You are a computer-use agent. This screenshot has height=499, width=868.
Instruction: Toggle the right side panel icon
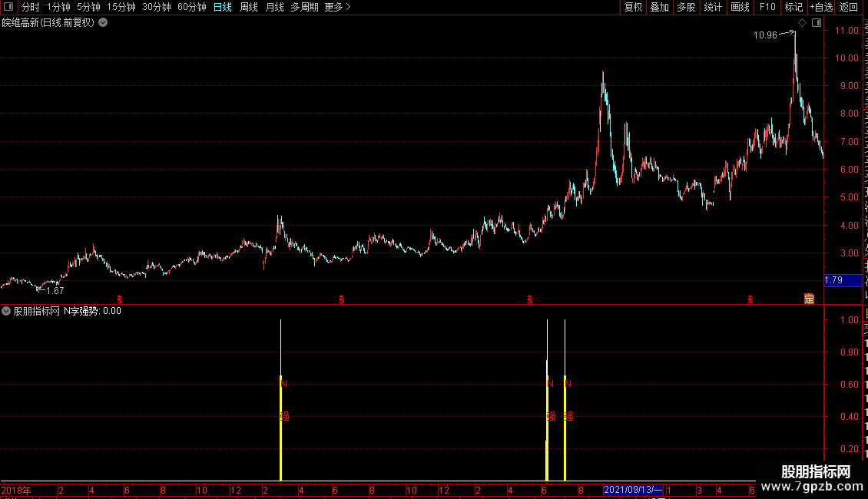click(817, 23)
